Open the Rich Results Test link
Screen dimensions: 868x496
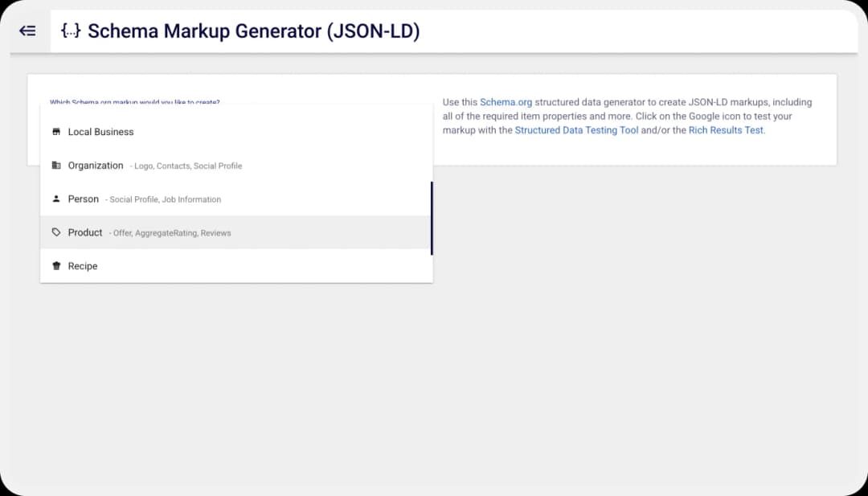click(x=726, y=130)
